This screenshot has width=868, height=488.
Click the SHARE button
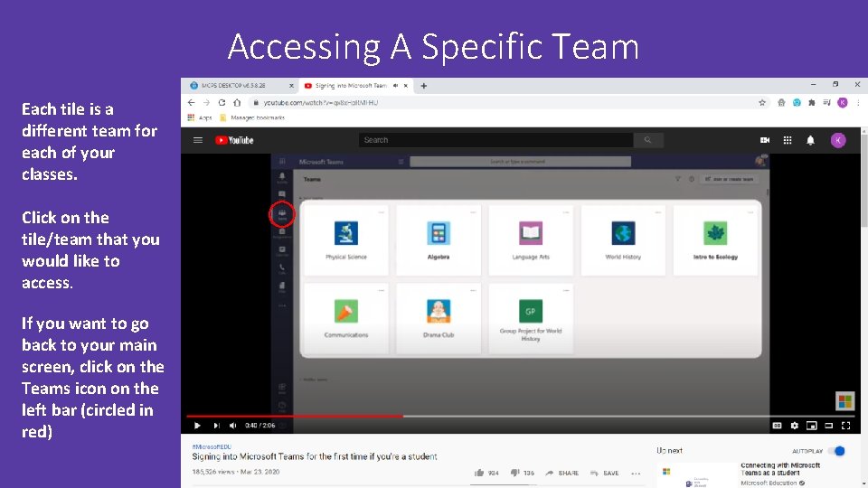tap(561, 473)
